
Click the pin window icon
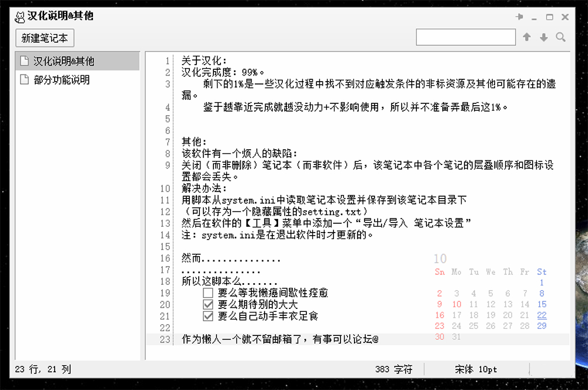520,16
